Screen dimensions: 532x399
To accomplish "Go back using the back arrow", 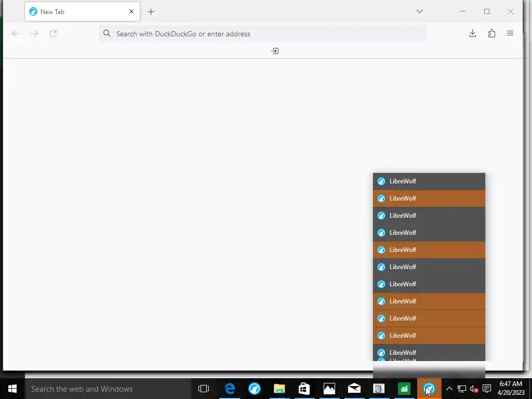I will click(16, 34).
